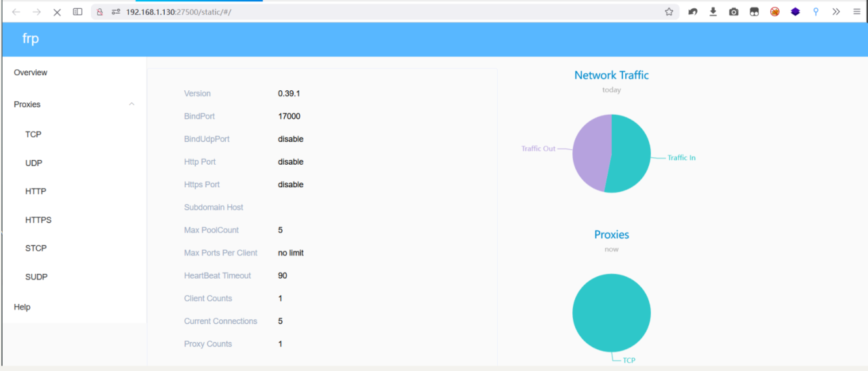Click the 'now' subtitle under Proxies
The height and width of the screenshot is (371, 868).
point(612,250)
